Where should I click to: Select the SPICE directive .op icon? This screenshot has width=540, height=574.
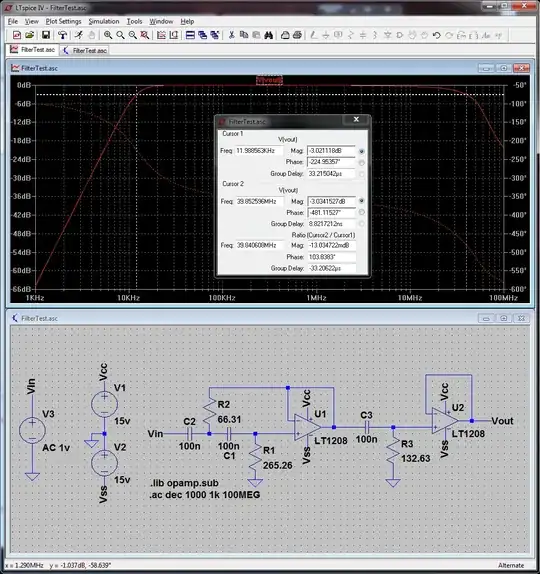[498, 35]
